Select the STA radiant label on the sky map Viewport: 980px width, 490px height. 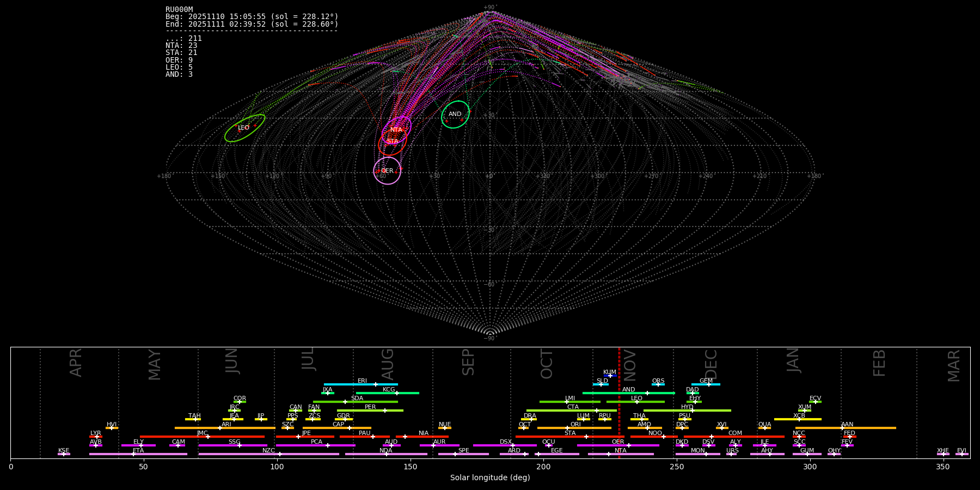(x=392, y=142)
